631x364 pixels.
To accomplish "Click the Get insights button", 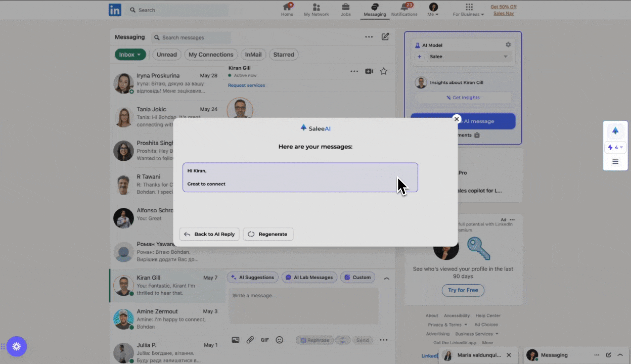I will [x=463, y=98].
